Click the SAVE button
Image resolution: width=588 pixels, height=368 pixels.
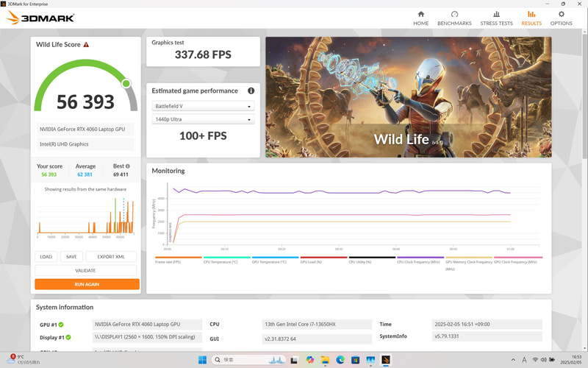pyautogui.click(x=71, y=257)
